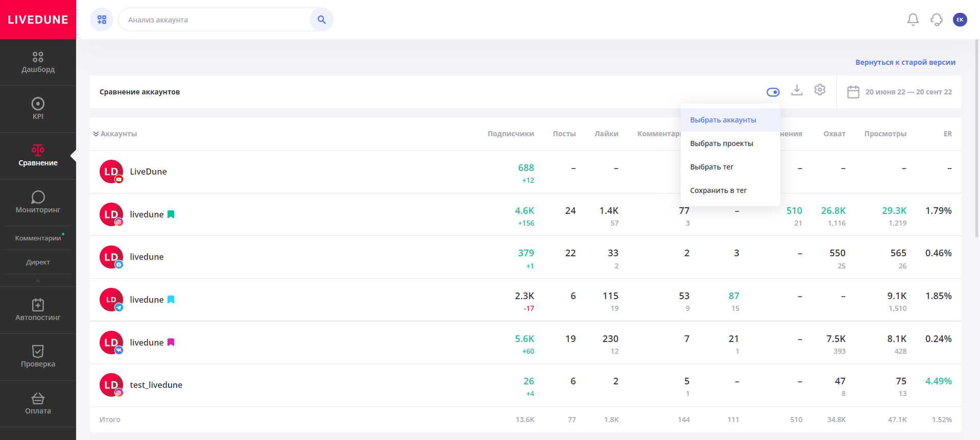Viewport: 980px width, 440px height.
Task: Collapse the Мониторинг submenu arrow
Action: click(38, 281)
